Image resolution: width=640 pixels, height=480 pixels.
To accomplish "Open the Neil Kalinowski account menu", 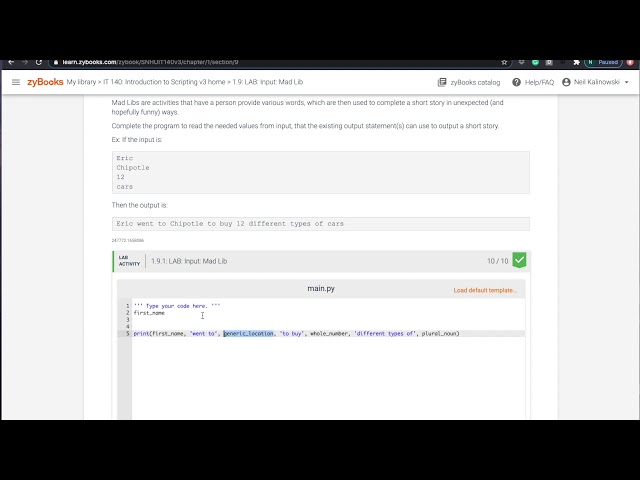I will tap(596, 82).
